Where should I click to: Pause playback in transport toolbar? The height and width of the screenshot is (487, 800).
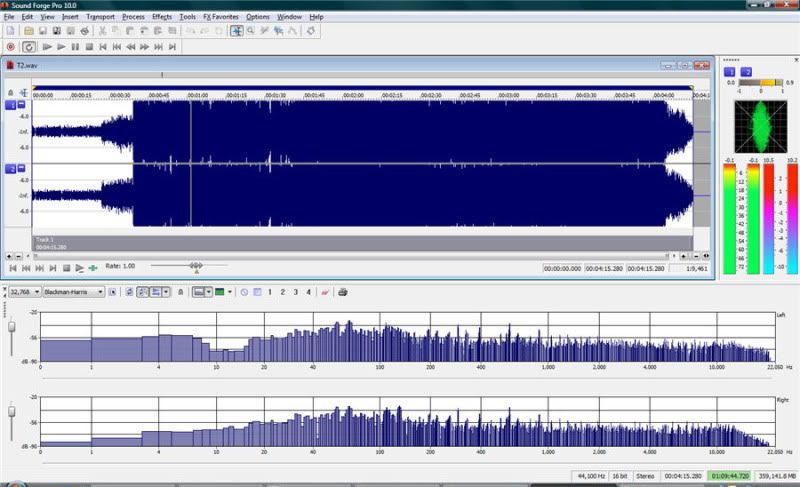pos(76,47)
